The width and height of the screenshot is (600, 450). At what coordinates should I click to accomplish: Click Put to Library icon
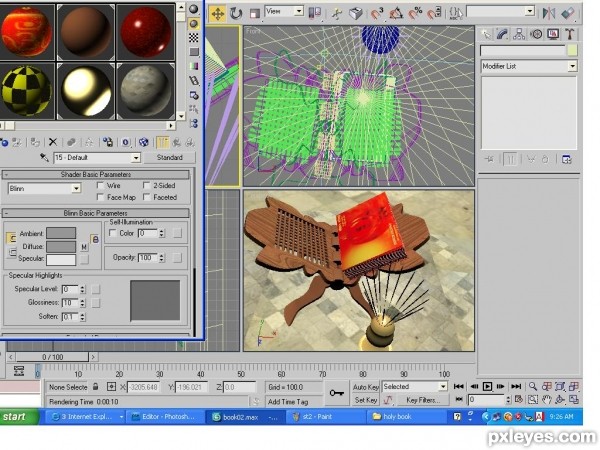pos(108,142)
